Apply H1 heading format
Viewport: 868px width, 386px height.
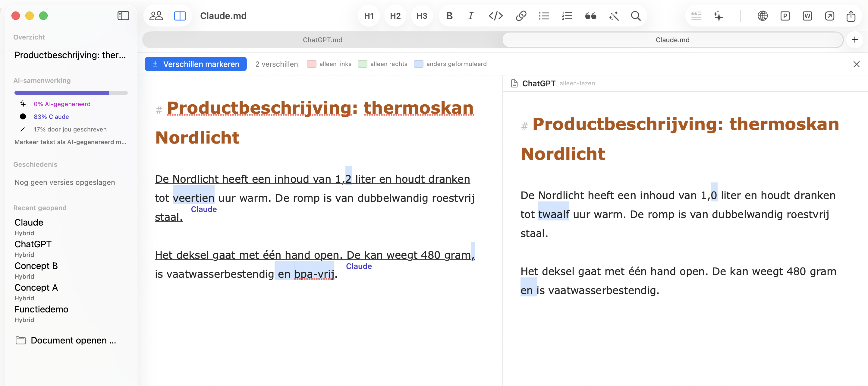pos(369,16)
